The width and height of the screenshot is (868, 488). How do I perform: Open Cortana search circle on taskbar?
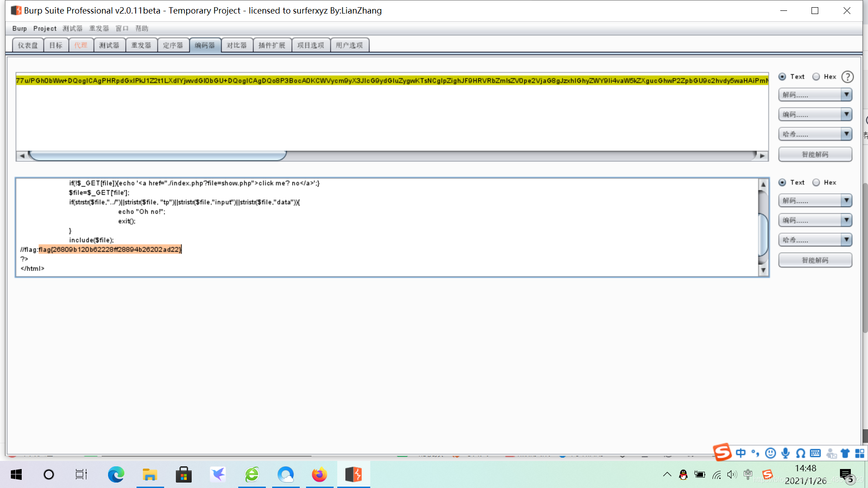click(48, 474)
